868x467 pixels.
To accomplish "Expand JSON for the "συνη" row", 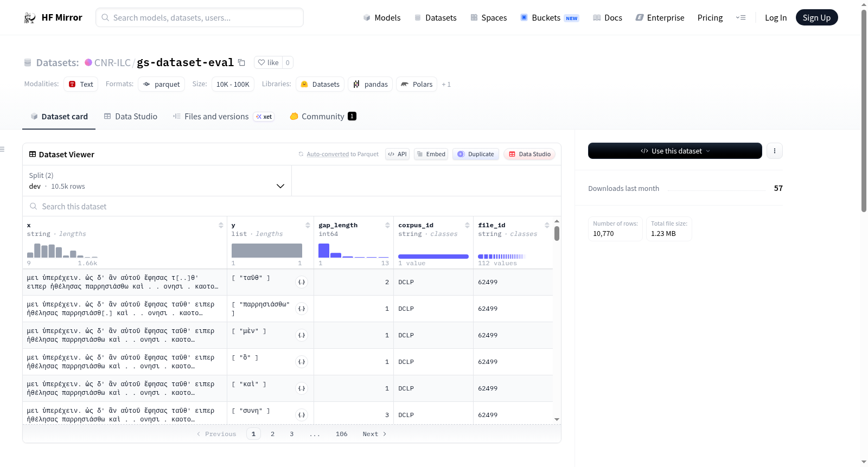I will [302, 415].
